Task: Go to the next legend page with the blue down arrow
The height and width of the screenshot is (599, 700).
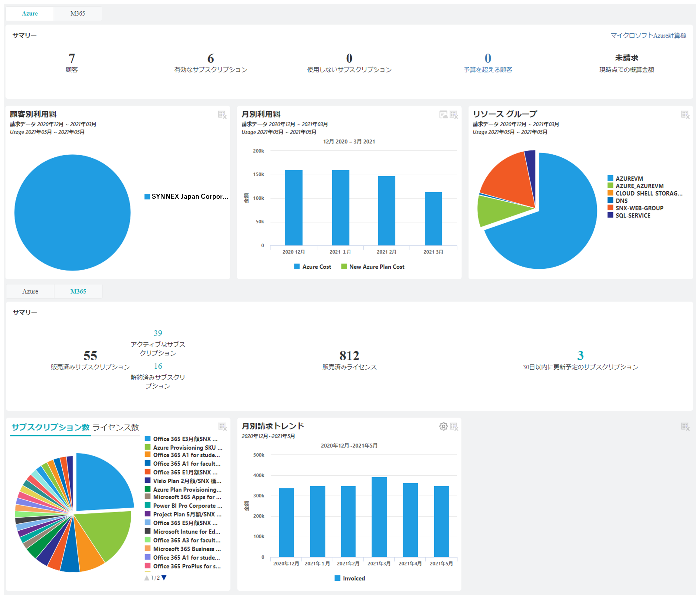Action: pyautogui.click(x=164, y=578)
